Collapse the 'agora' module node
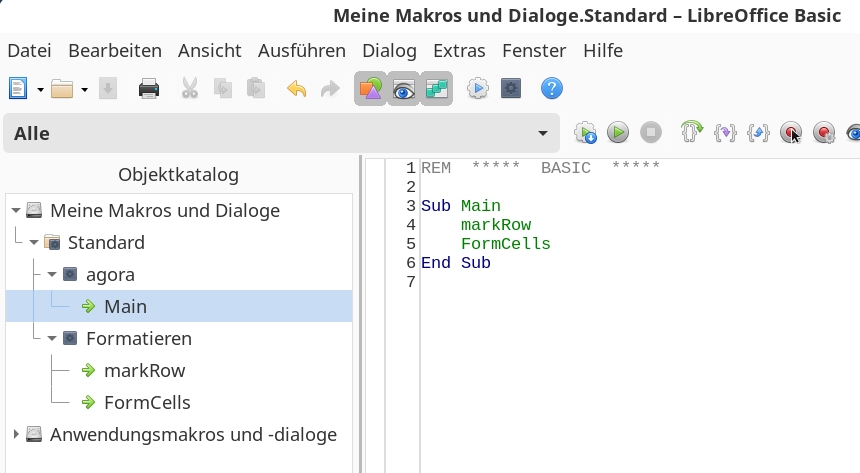Viewport: 860px width, 473px height. pyautogui.click(x=52, y=274)
